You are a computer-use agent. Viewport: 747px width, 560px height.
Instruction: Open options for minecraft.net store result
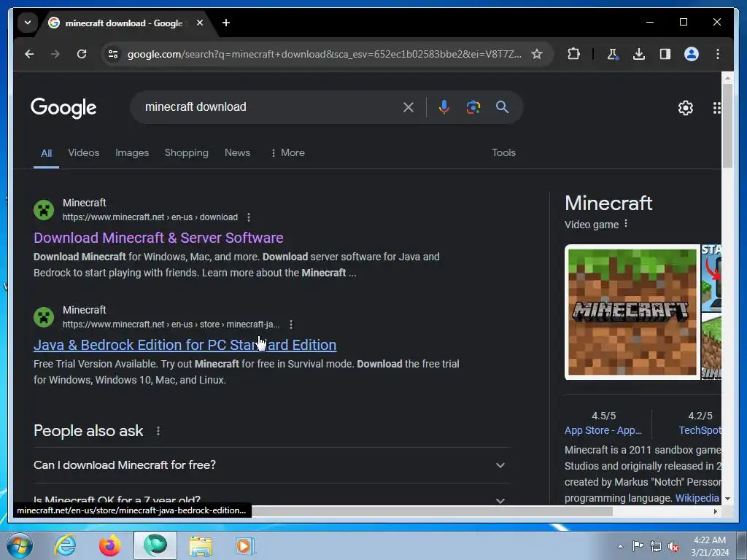point(291,324)
